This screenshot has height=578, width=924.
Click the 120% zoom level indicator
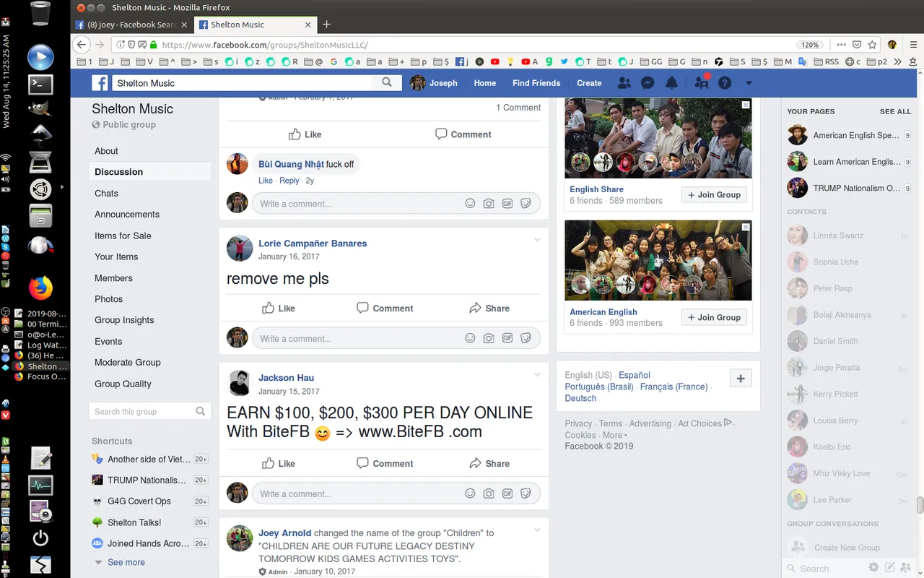pyautogui.click(x=810, y=45)
